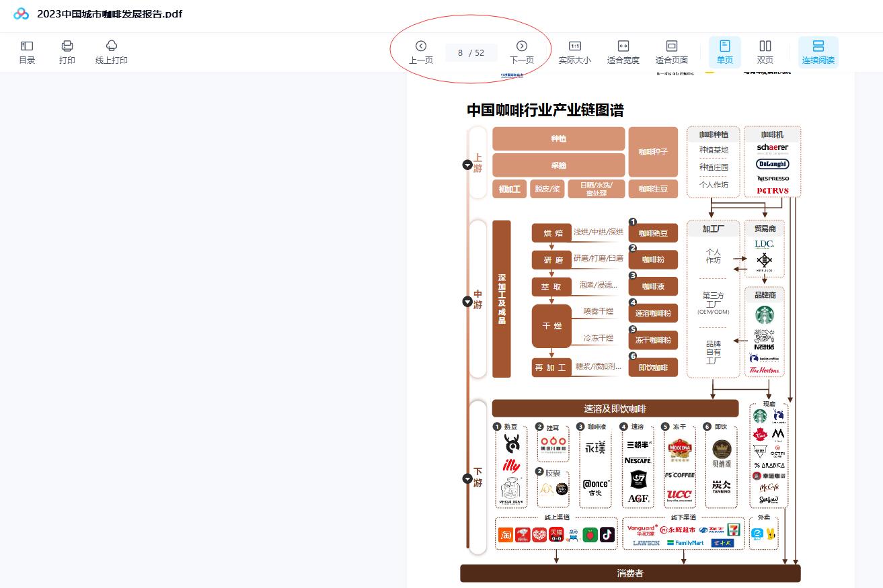Click the 消费者 banner at diagram bottom

tap(629, 573)
